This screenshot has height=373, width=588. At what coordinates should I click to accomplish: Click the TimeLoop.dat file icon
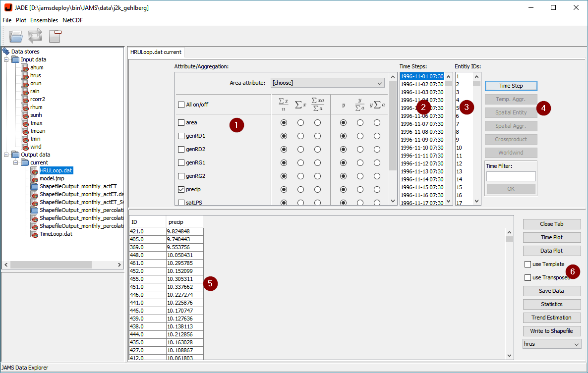pyautogui.click(x=34, y=234)
